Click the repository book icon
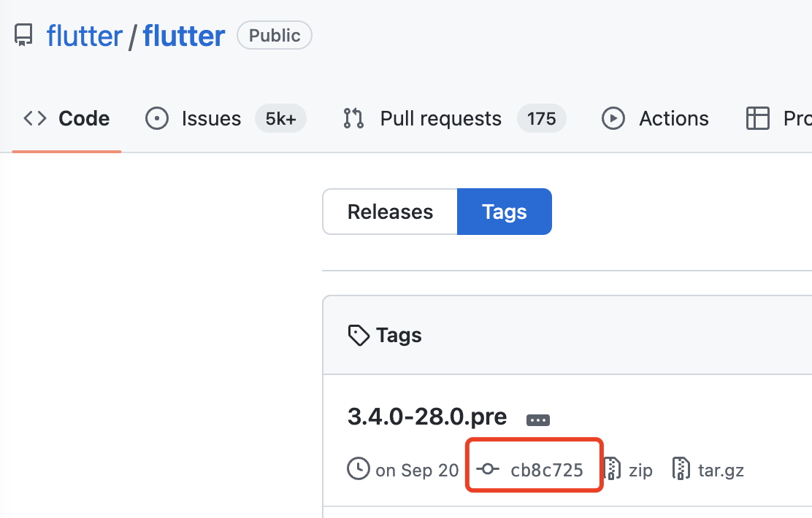The height and width of the screenshot is (518, 812). 23,35
